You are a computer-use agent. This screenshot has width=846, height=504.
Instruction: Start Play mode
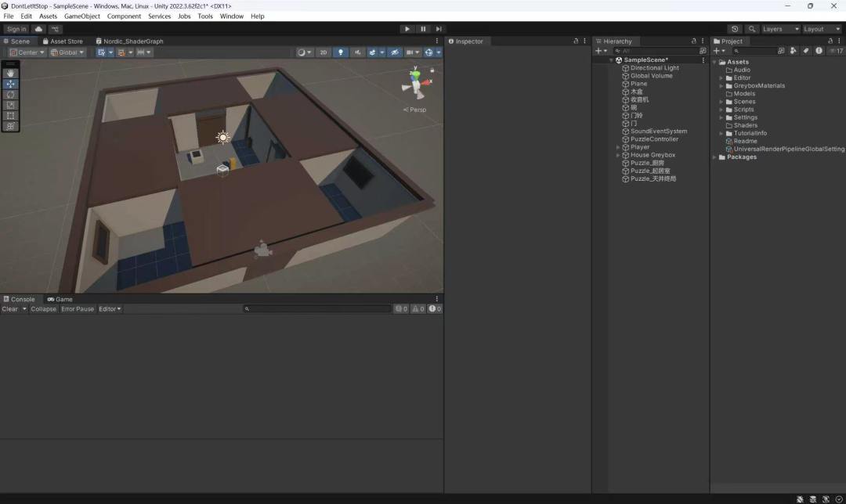(407, 29)
